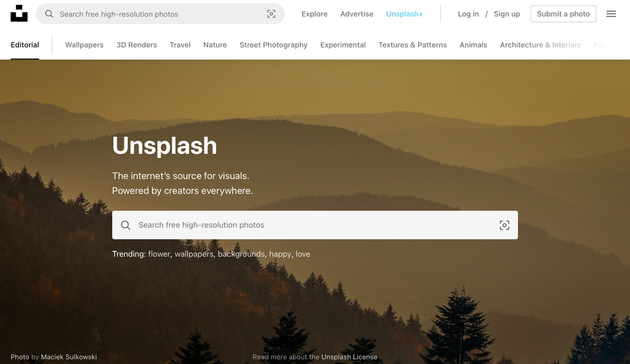Click trending term love
Screen dimensions: 630x364
point(303,254)
